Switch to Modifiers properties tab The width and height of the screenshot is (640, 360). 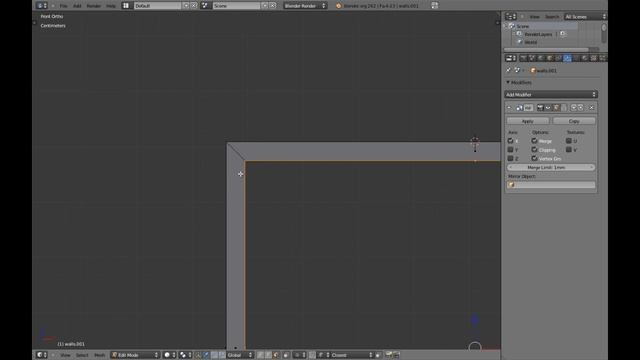567,58
